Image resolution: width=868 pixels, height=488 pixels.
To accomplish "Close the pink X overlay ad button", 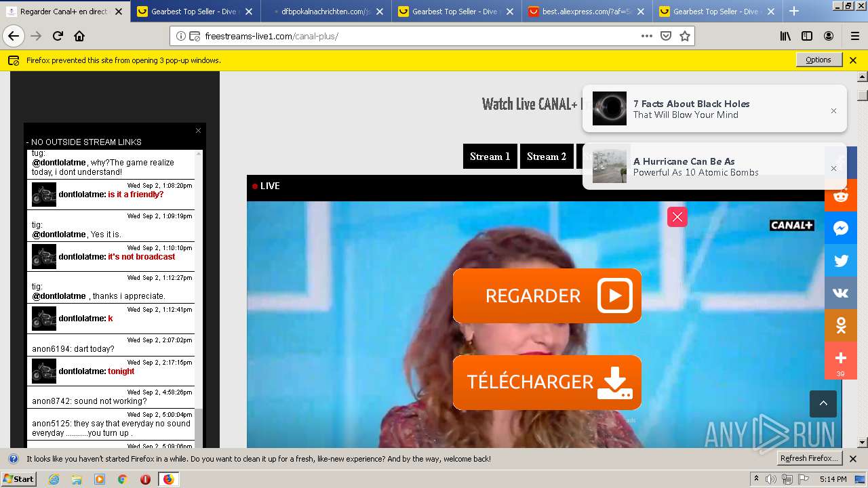I will tap(677, 217).
